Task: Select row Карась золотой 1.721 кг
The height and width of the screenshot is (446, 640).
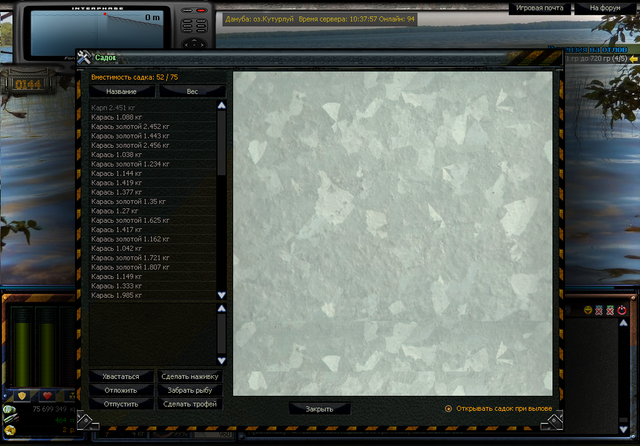Action: click(x=153, y=258)
